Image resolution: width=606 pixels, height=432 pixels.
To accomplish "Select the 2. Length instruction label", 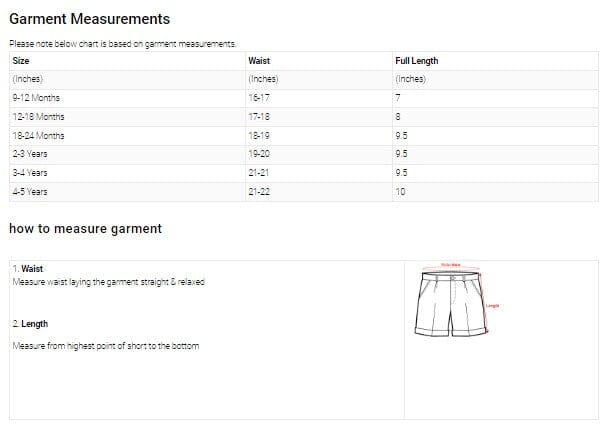I will [x=31, y=324].
